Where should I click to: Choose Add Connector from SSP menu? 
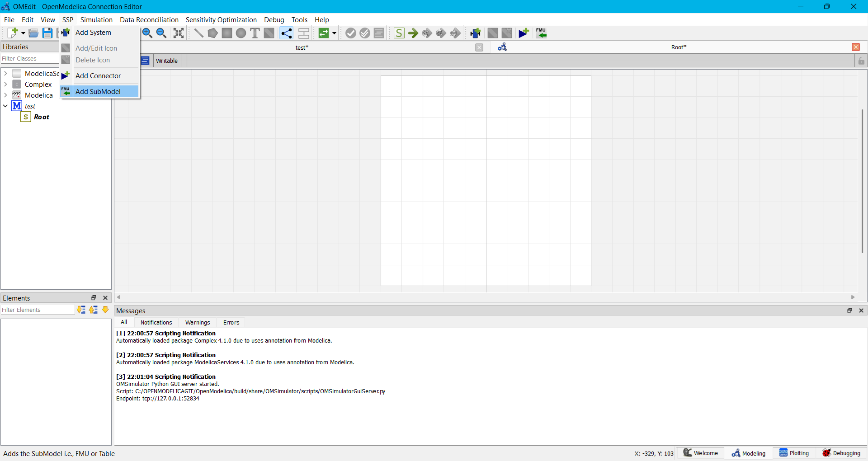click(99, 76)
